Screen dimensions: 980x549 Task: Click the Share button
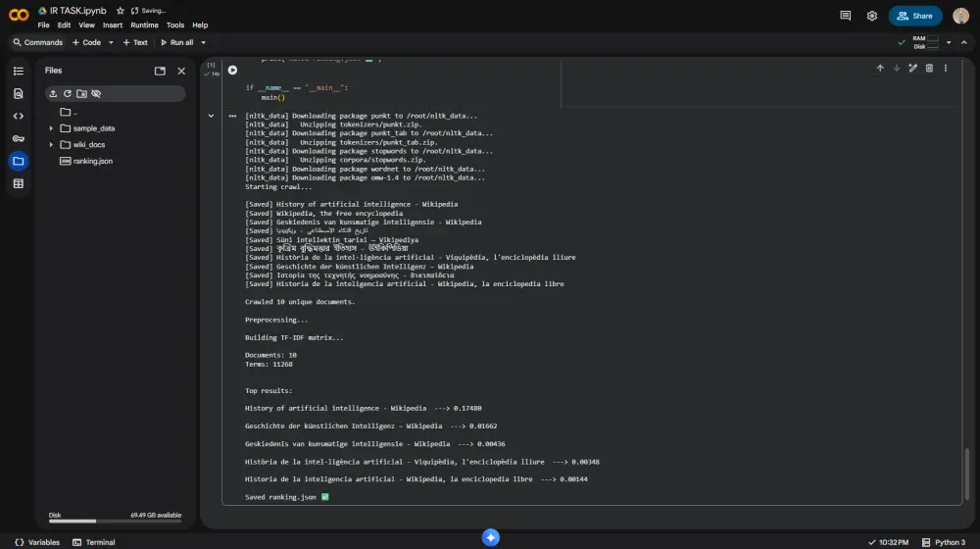click(915, 16)
